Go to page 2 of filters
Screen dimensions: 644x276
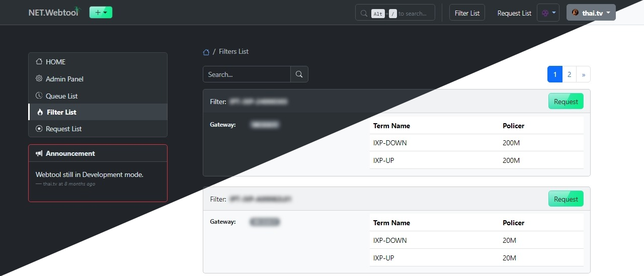[x=569, y=74]
